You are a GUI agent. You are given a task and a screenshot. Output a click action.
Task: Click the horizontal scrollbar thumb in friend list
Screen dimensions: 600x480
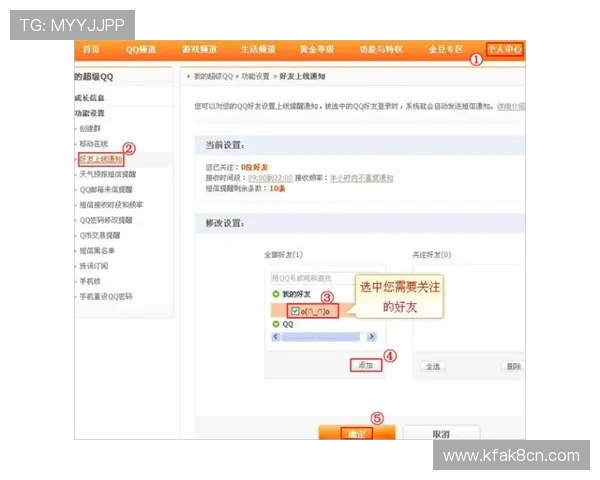[x=321, y=337]
